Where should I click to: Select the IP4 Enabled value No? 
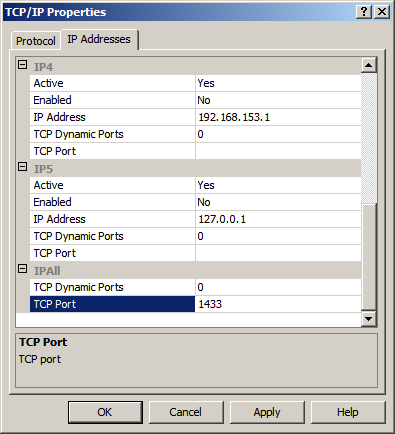278,100
